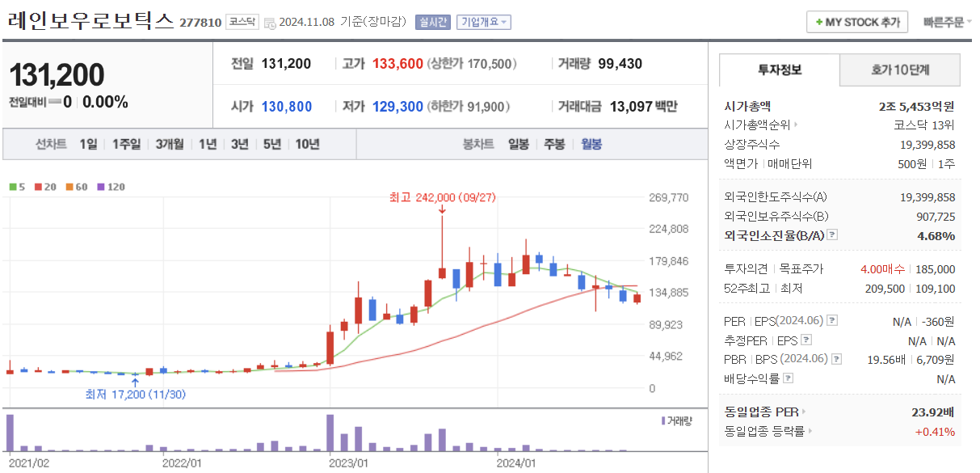Click the 상한가 170,500 text
The height and width of the screenshot is (473, 980).
[x=472, y=63]
